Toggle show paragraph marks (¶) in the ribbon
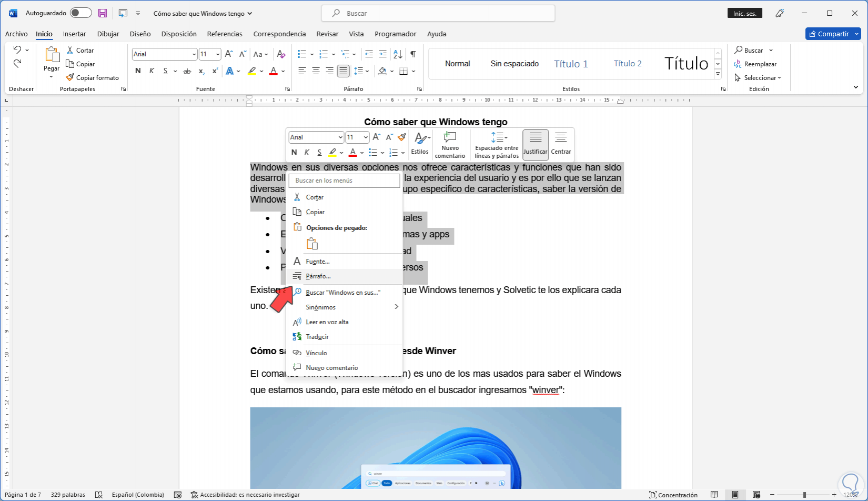The height and width of the screenshot is (501, 868). [x=413, y=54]
